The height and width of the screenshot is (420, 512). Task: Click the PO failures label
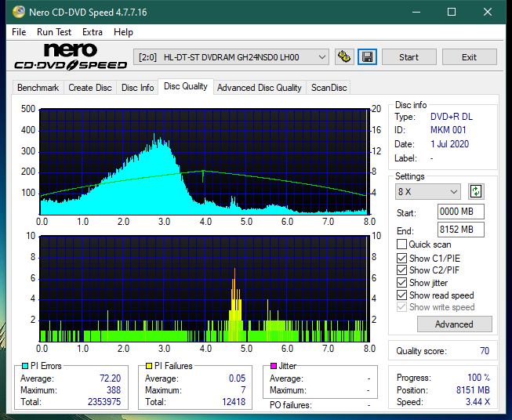[x=291, y=405]
